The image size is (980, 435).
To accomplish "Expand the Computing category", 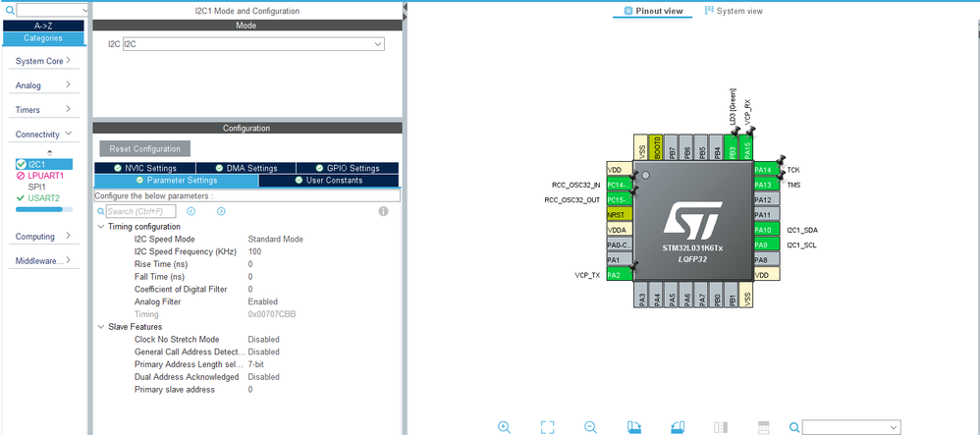I will (43, 237).
